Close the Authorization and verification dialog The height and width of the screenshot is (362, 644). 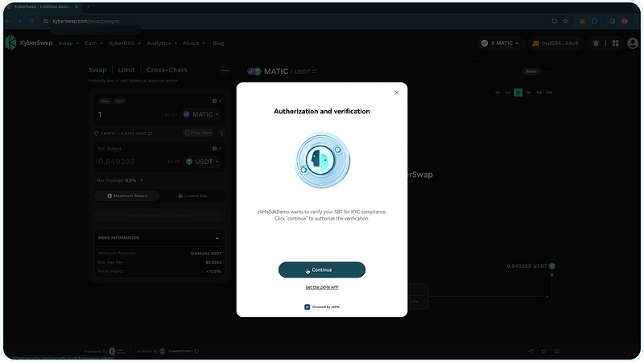396,93
